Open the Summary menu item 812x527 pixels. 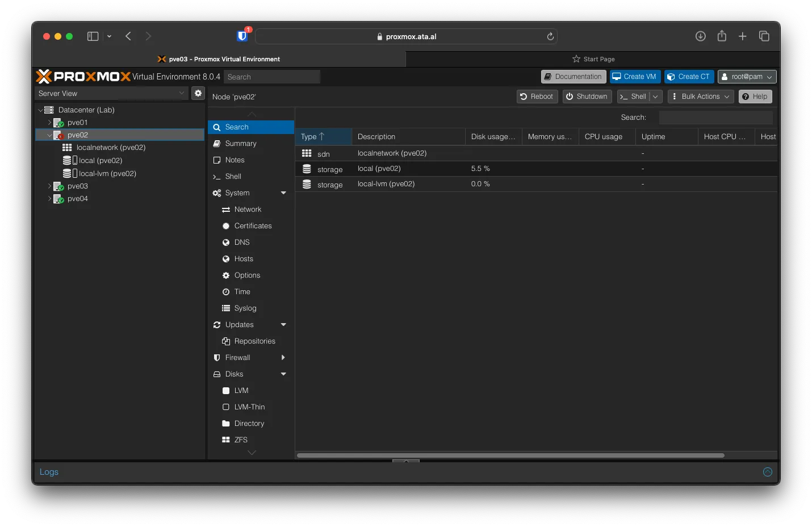click(251, 144)
